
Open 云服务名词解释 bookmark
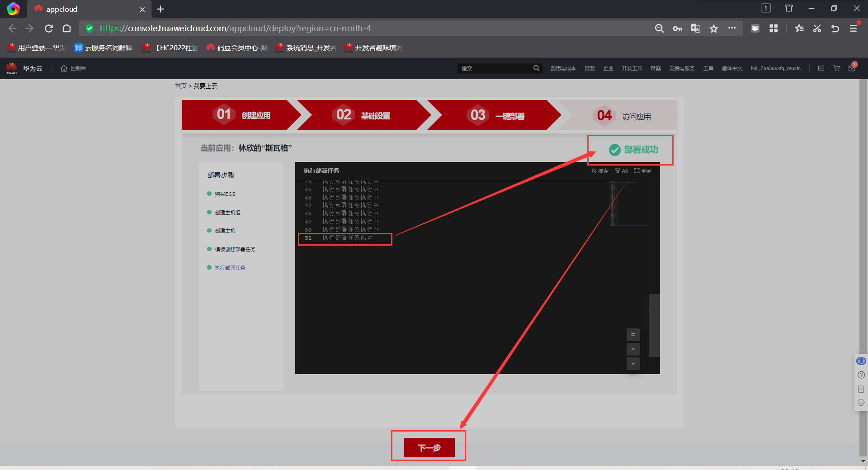[x=103, y=47]
